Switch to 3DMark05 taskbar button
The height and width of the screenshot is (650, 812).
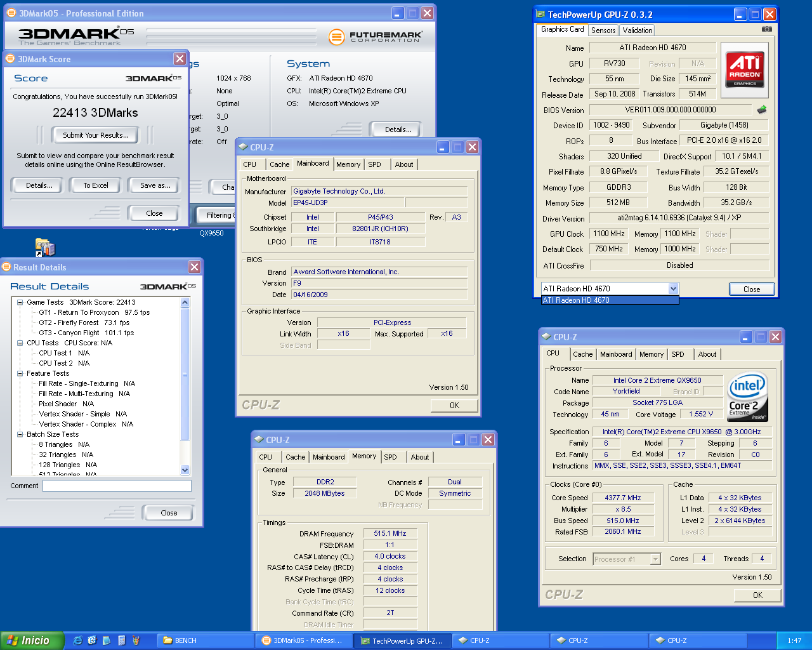click(x=304, y=640)
